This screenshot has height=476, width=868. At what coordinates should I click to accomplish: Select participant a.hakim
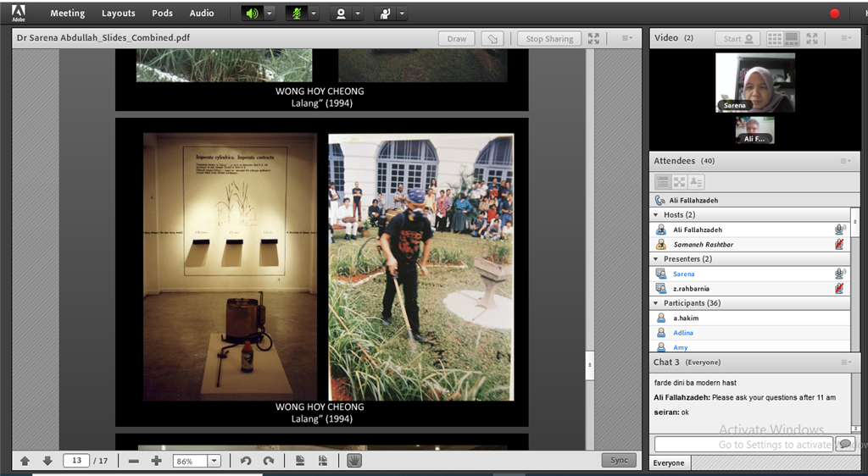(x=750, y=318)
